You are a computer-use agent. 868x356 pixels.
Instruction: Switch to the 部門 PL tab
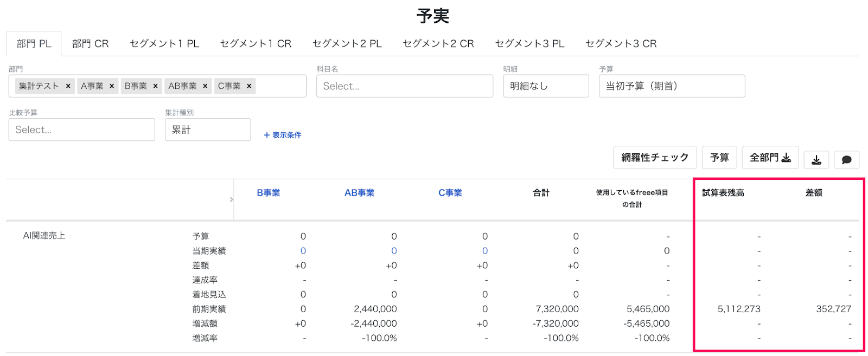tap(34, 44)
